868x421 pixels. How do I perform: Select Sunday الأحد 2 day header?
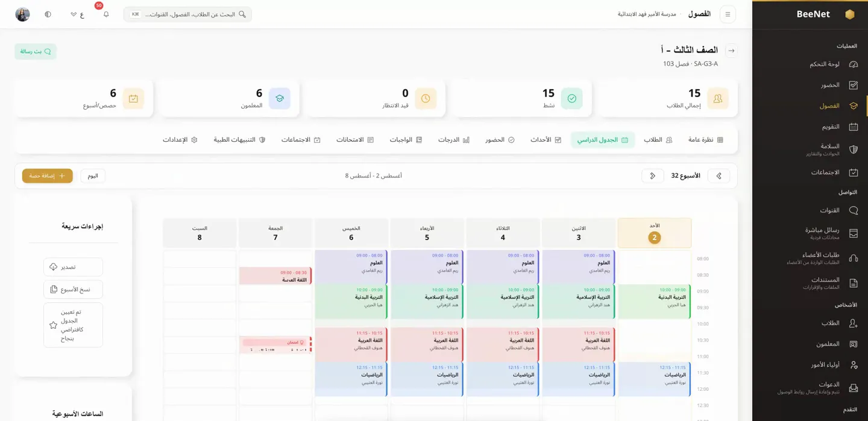655,233
